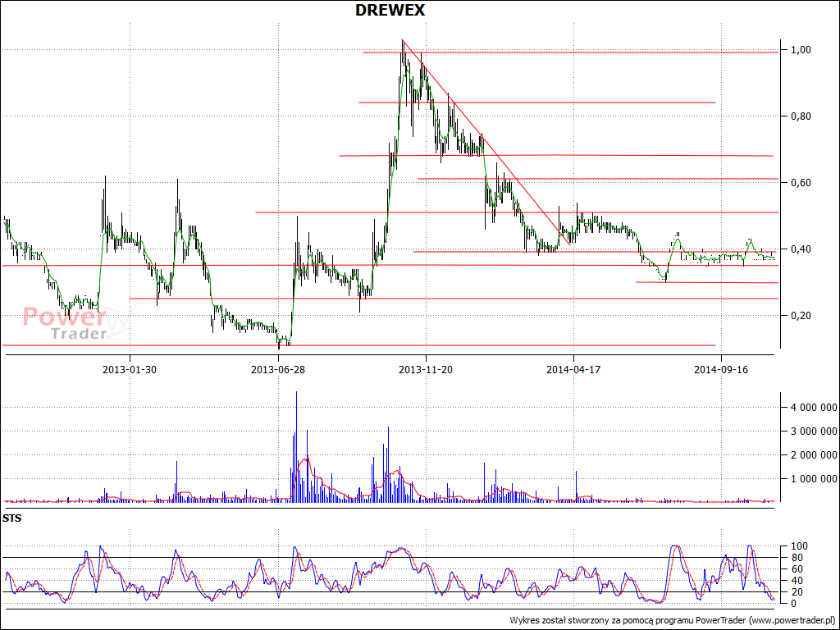Click the 0,40 price axis label
This screenshot has width=840, height=630.
tap(801, 249)
